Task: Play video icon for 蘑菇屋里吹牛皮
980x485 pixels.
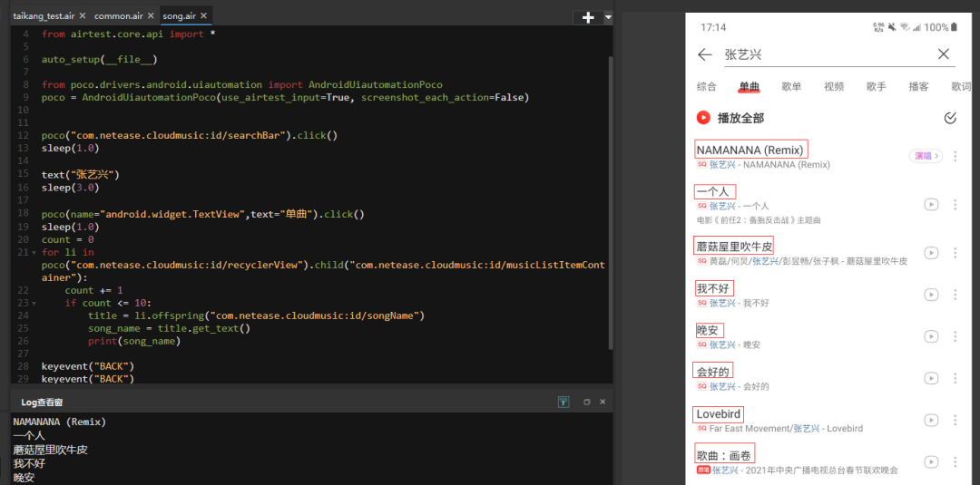Action: tap(931, 253)
